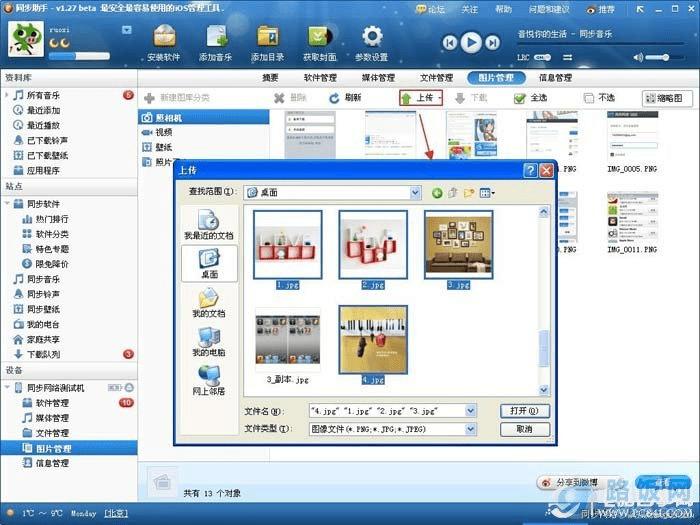The width and height of the screenshot is (700, 525).
Task: Collapse the 同步网络测试机 device node
Action: click(7, 388)
